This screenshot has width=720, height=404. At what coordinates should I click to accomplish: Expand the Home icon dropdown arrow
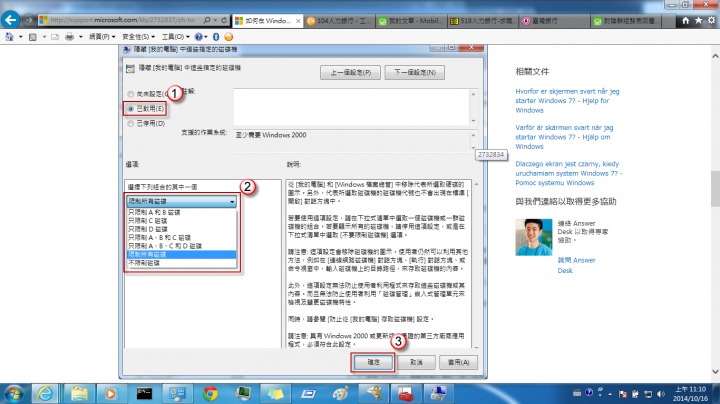coord(21,37)
